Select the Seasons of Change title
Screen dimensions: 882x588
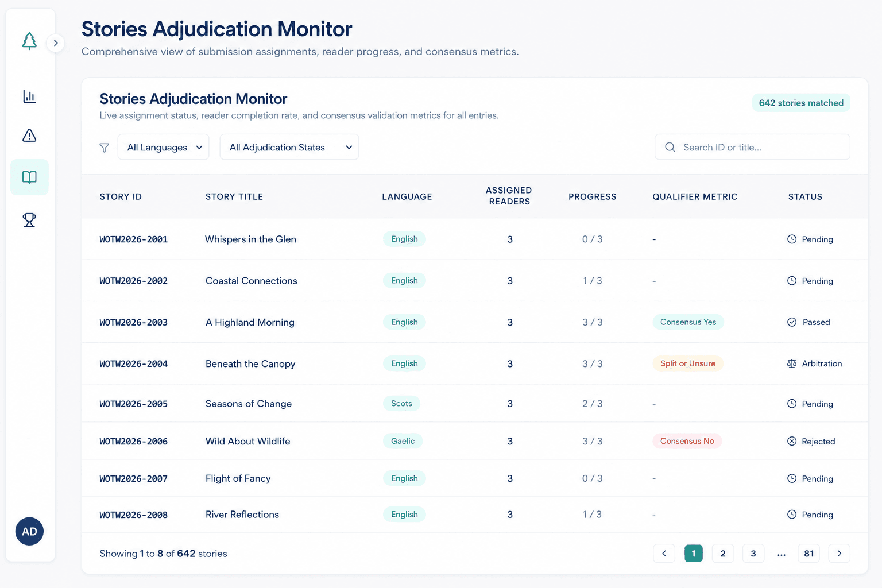click(249, 404)
